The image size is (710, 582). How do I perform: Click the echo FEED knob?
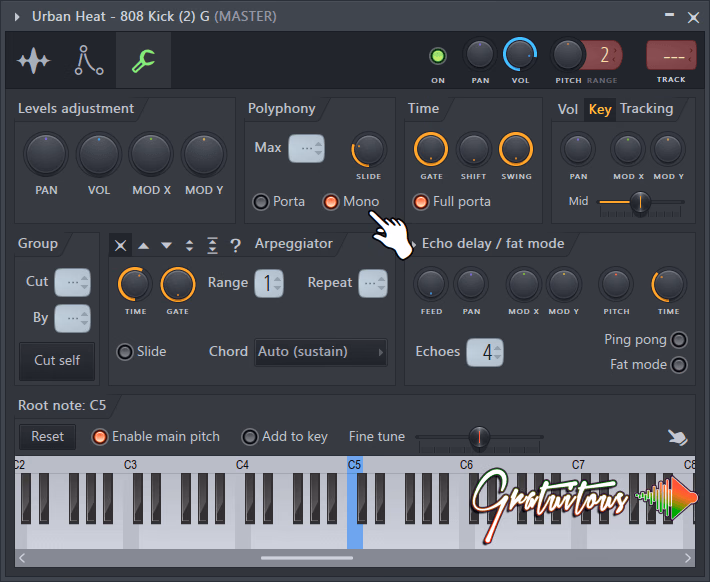pyautogui.click(x=431, y=284)
